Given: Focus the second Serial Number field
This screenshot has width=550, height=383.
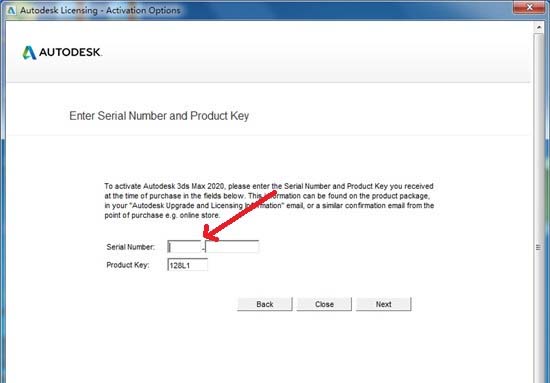Looking at the screenshot, I should pos(232,247).
